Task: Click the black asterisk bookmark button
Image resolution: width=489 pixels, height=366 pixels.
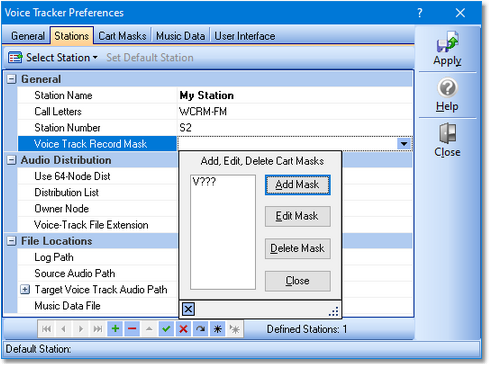Action: pyautogui.click(x=218, y=329)
